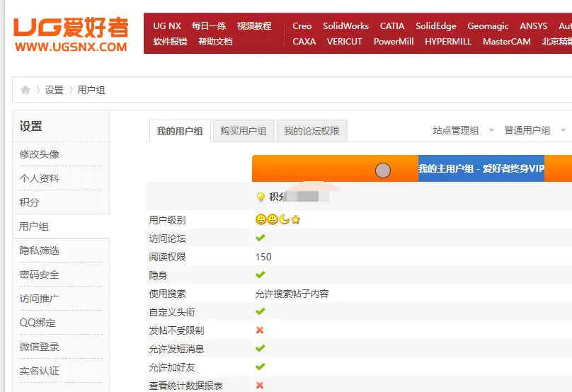Click the 用户级别 row label
The image size is (572, 392).
click(x=168, y=220)
